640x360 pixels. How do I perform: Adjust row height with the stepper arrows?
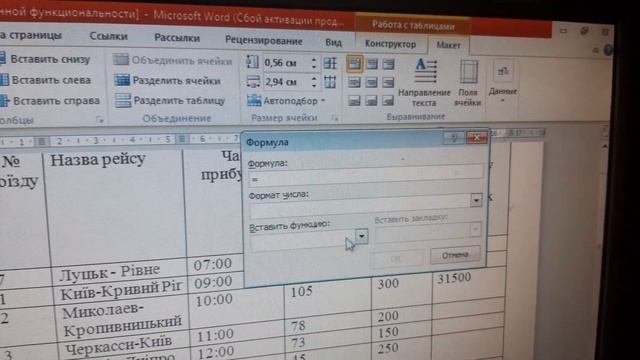pyautogui.click(x=314, y=63)
